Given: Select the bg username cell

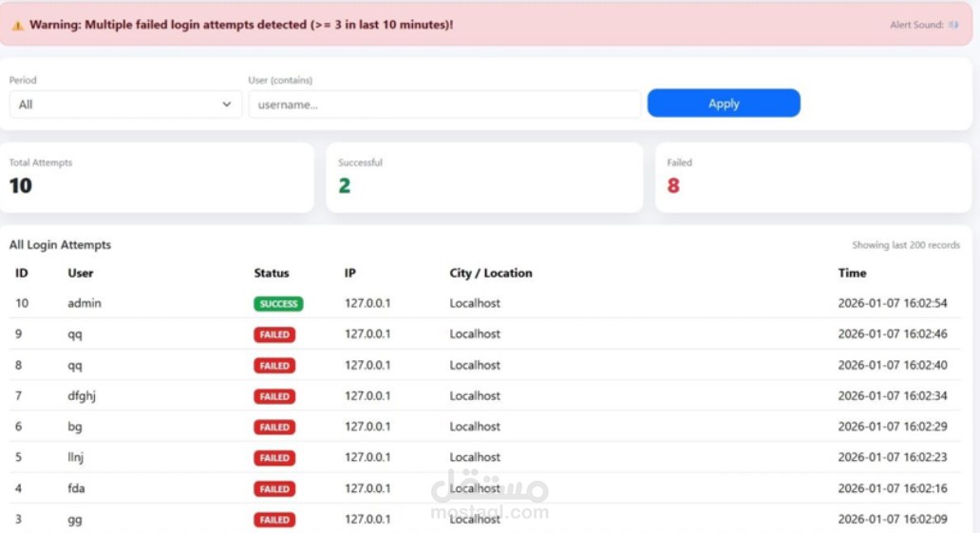Looking at the screenshot, I should [x=75, y=427].
